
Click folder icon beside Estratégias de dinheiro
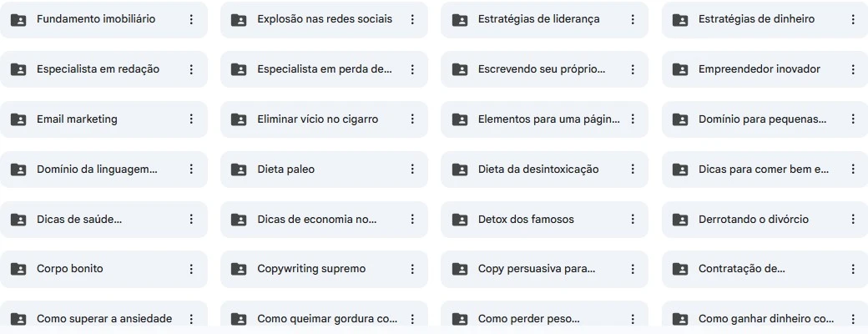tap(680, 19)
